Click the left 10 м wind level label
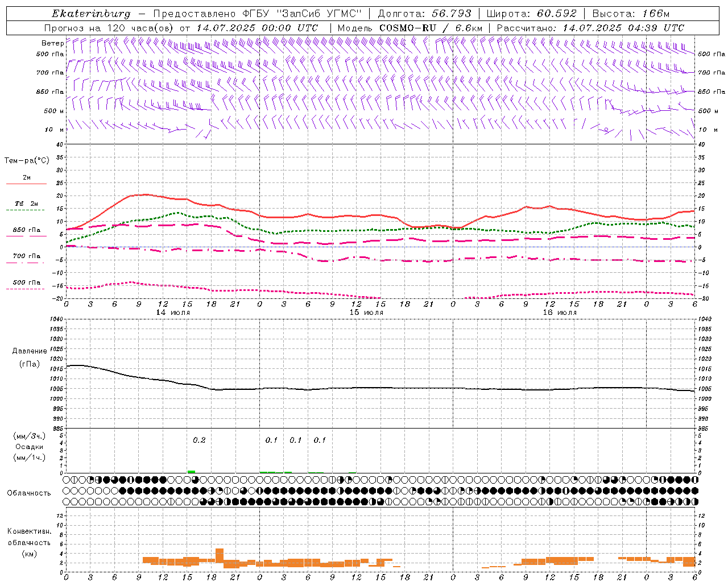This screenshot has width=728, height=582. [x=55, y=130]
